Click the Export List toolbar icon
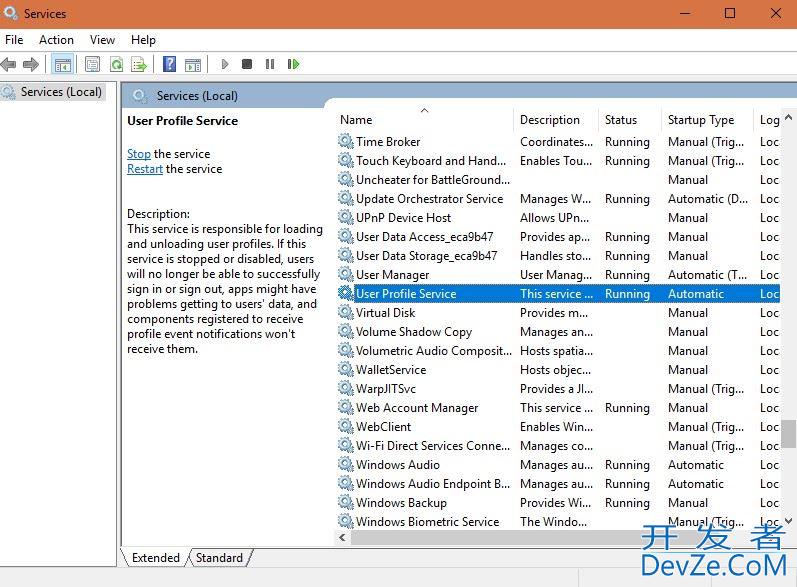 139,65
